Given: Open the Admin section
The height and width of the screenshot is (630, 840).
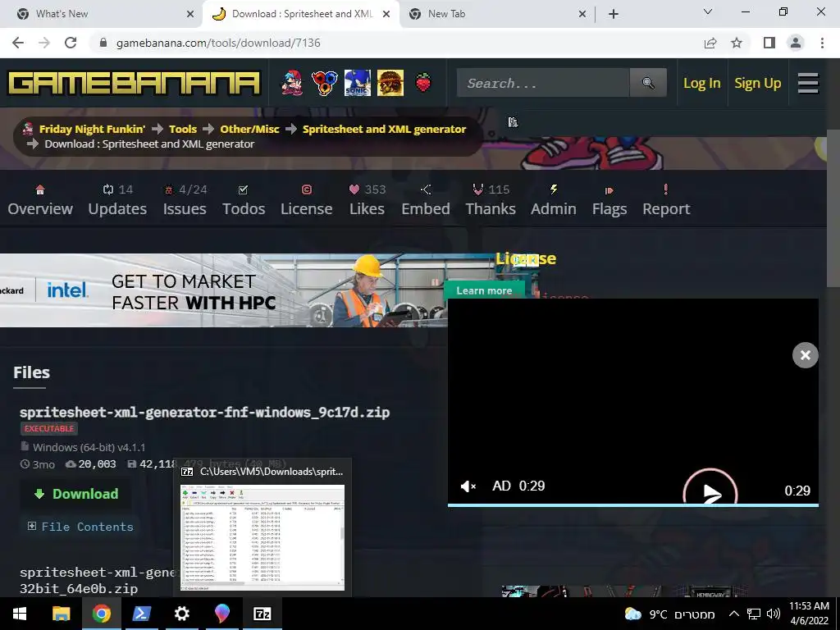Looking at the screenshot, I should pos(554,200).
